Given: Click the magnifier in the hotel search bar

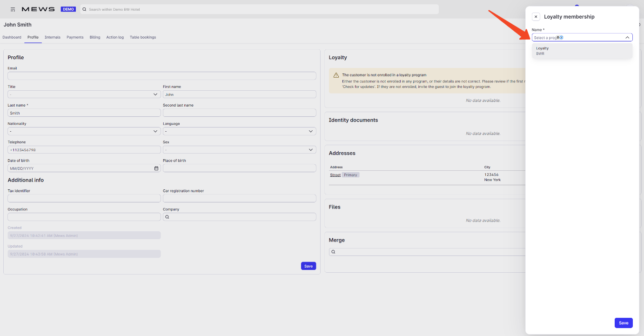Looking at the screenshot, I should coord(84,9).
